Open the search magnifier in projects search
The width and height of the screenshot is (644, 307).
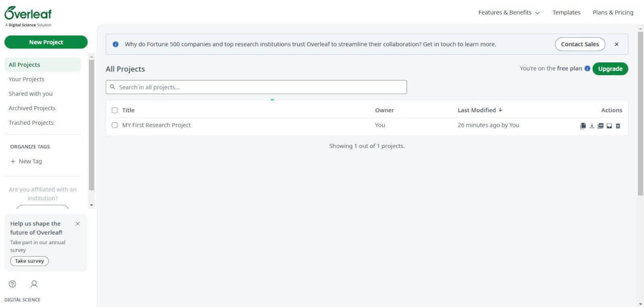pyautogui.click(x=112, y=87)
